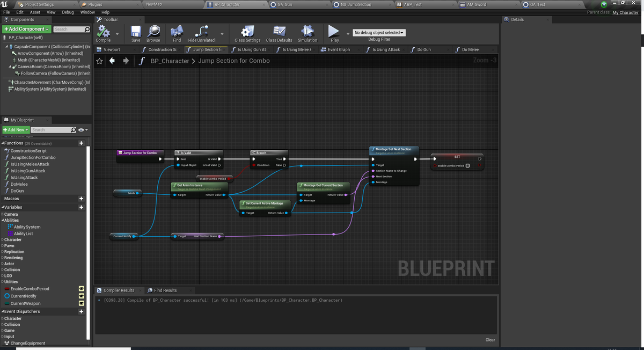Toggle Enable Combo Period checkbox on SET node
Screen dimensions: 644x350
pos(467,165)
